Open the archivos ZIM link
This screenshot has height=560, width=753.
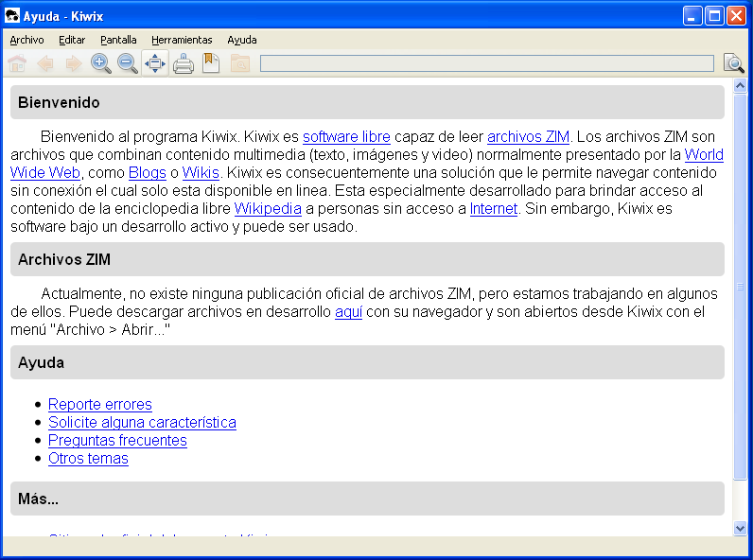pos(528,137)
